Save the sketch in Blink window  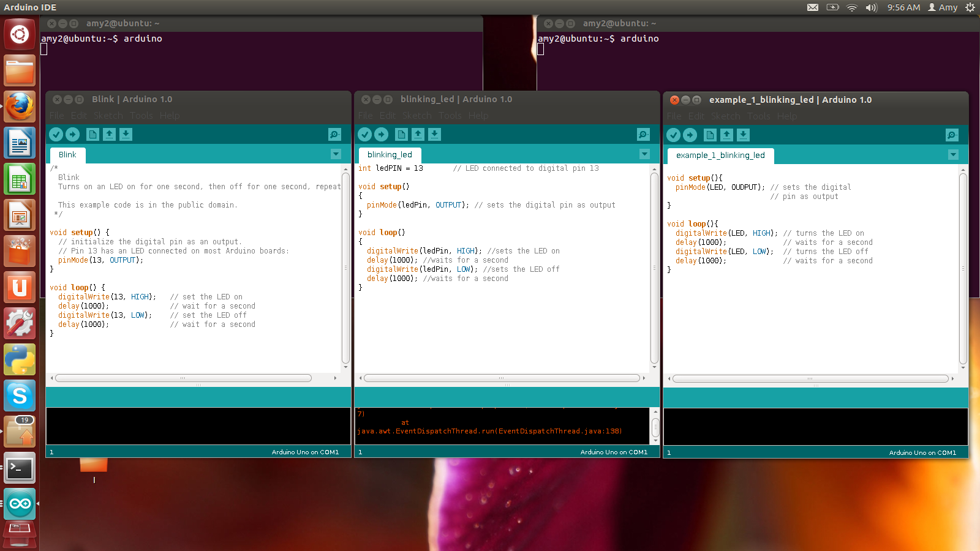point(126,134)
